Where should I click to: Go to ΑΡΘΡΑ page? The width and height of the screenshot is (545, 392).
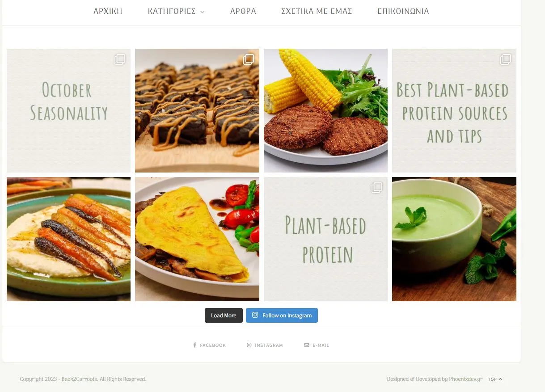pos(243,11)
